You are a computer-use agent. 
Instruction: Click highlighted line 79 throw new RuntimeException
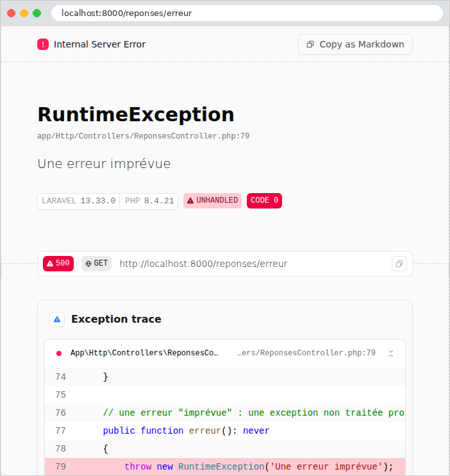click(225, 466)
